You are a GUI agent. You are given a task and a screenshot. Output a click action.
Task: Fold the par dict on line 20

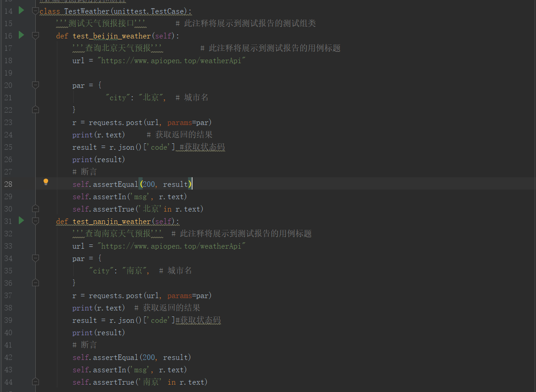click(x=35, y=85)
